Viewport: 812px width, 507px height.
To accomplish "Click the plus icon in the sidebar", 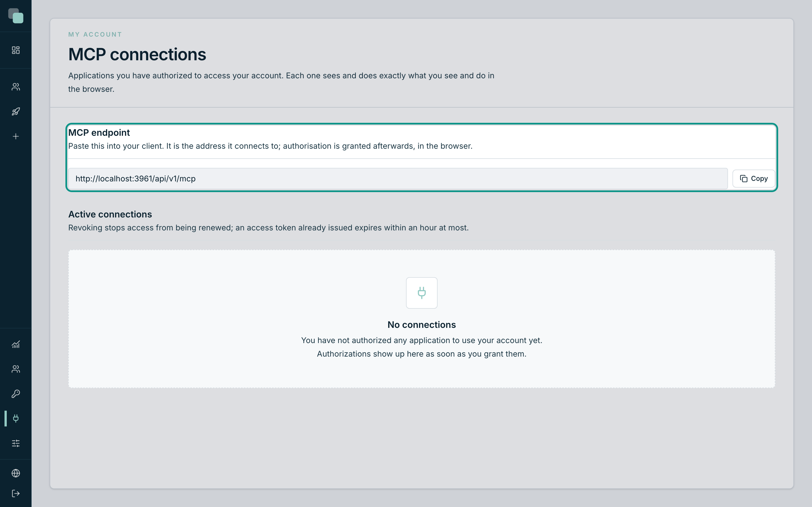I will pyautogui.click(x=16, y=137).
